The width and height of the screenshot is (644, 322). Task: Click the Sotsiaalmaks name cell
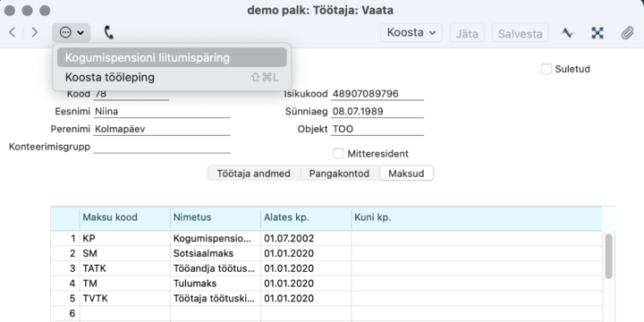point(216,253)
